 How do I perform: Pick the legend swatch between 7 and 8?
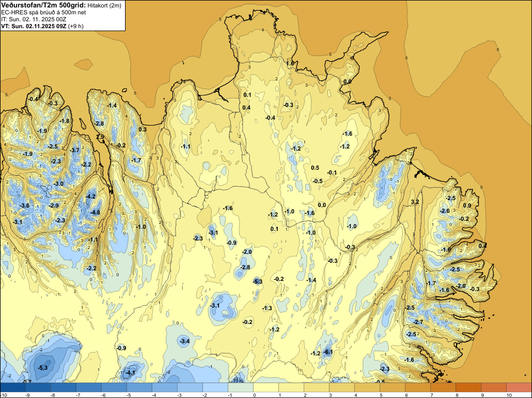[x=443, y=387]
